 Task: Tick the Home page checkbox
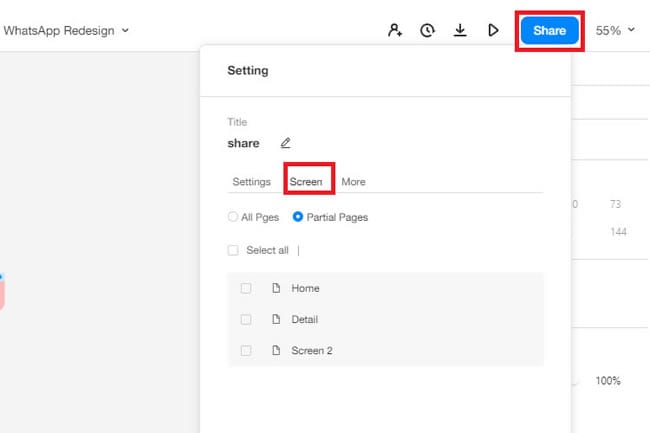pyautogui.click(x=246, y=288)
